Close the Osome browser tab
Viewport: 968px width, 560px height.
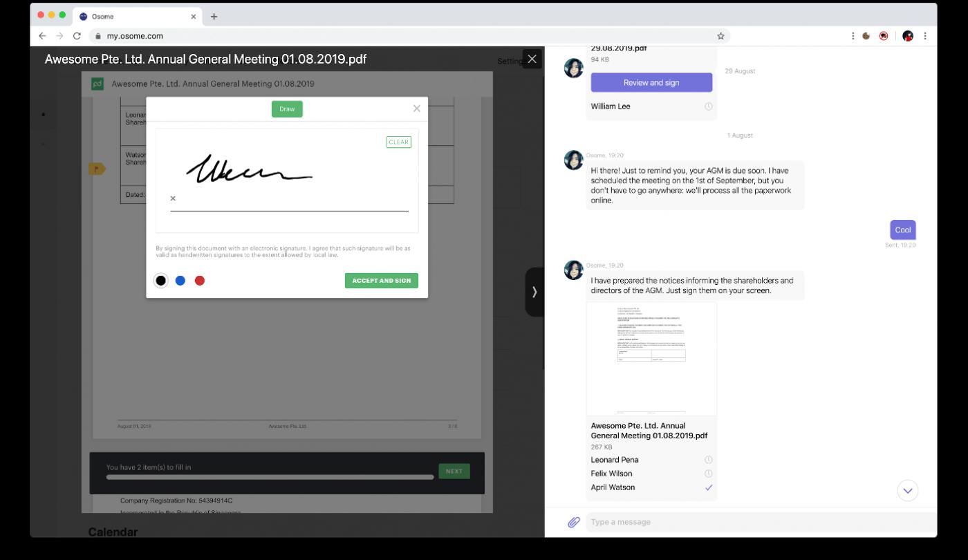194,17
